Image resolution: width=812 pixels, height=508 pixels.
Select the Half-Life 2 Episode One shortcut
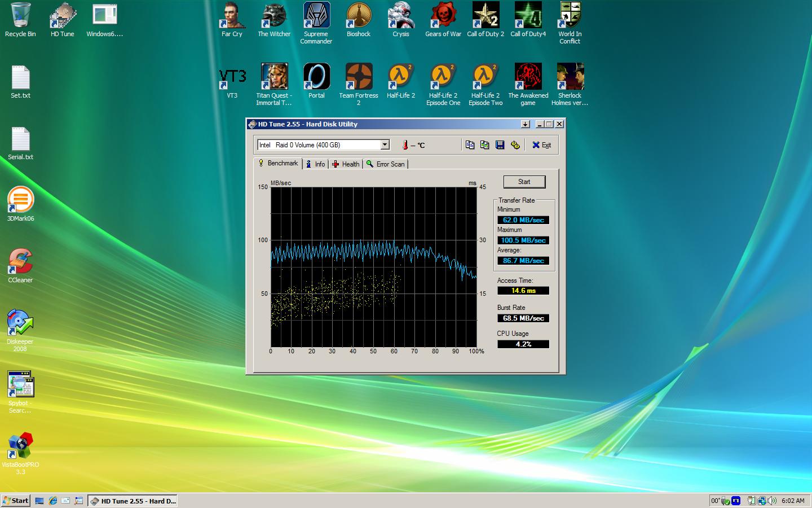pos(443,85)
